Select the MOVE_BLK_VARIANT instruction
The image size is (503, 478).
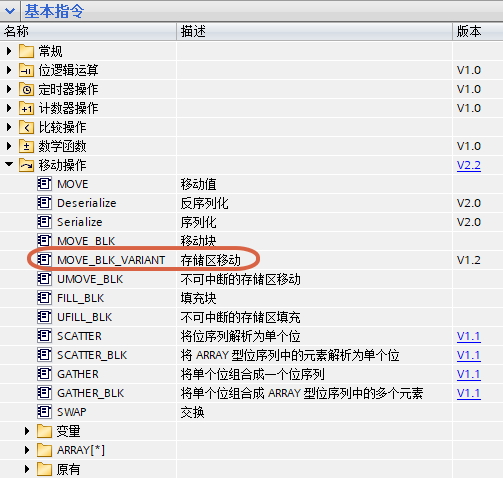[111, 260]
